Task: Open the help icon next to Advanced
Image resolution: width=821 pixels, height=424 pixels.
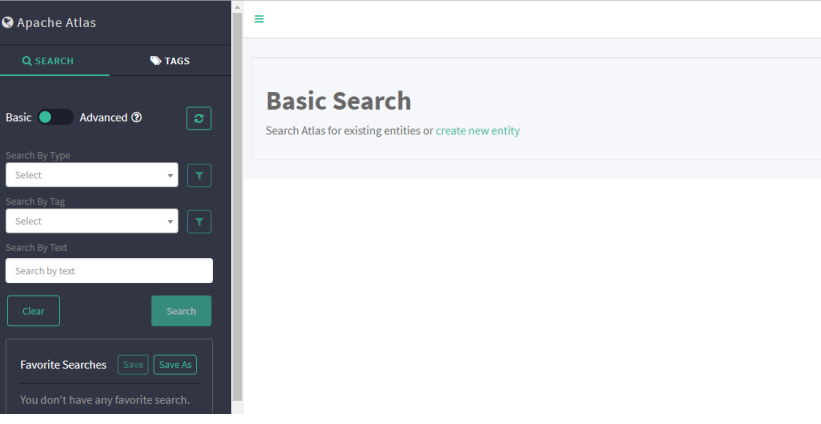Action: pyautogui.click(x=137, y=117)
